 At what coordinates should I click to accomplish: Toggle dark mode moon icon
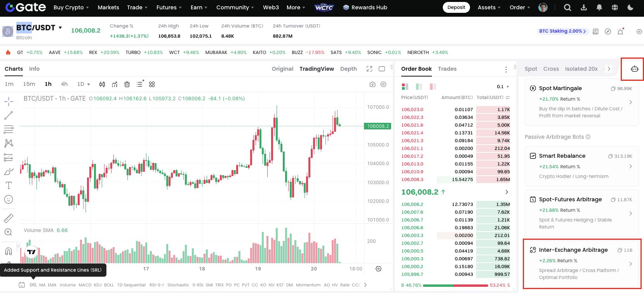[x=630, y=7]
